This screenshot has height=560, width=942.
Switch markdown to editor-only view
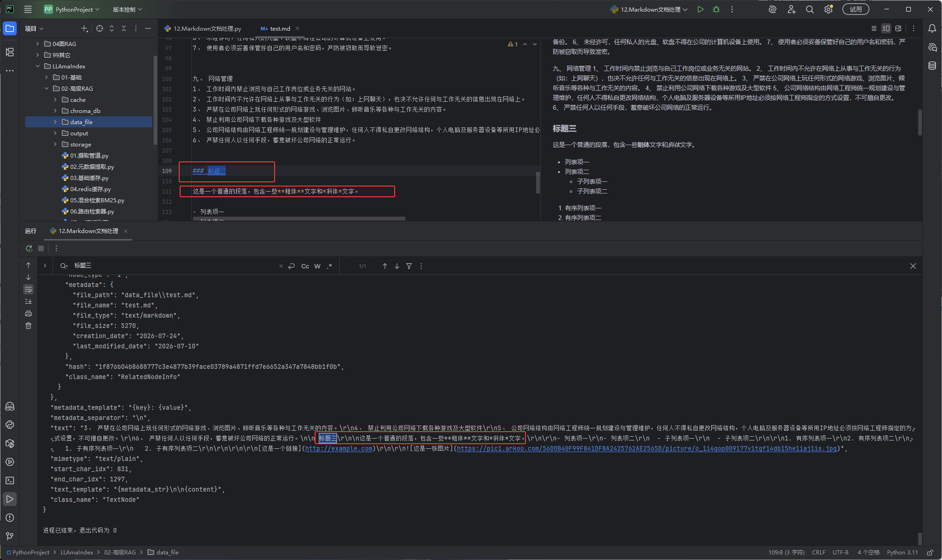point(874,28)
